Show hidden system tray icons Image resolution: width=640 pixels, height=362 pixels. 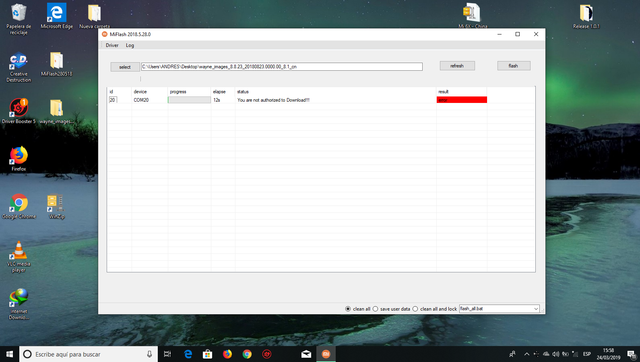pyautogui.click(x=527, y=354)
